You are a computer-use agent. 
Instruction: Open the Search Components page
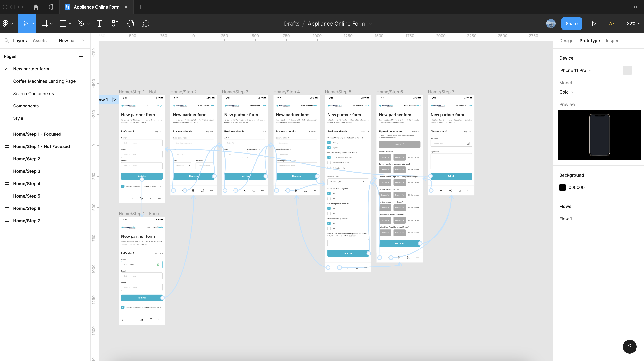click(x=33, y=94)
